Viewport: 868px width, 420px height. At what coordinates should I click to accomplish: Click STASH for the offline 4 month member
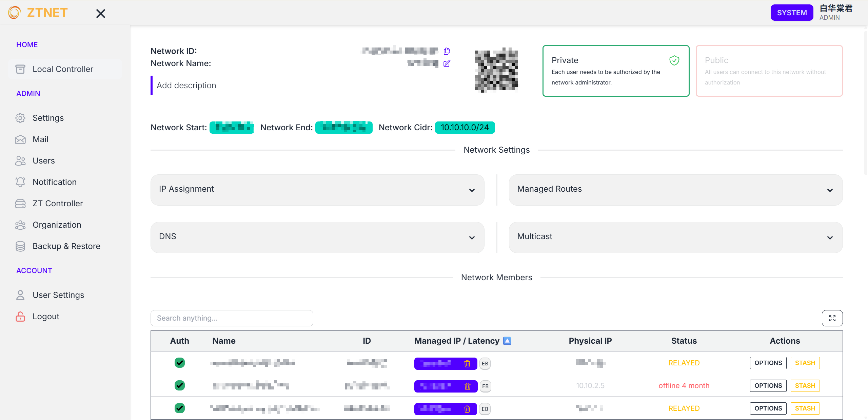(x=805, y=386)
